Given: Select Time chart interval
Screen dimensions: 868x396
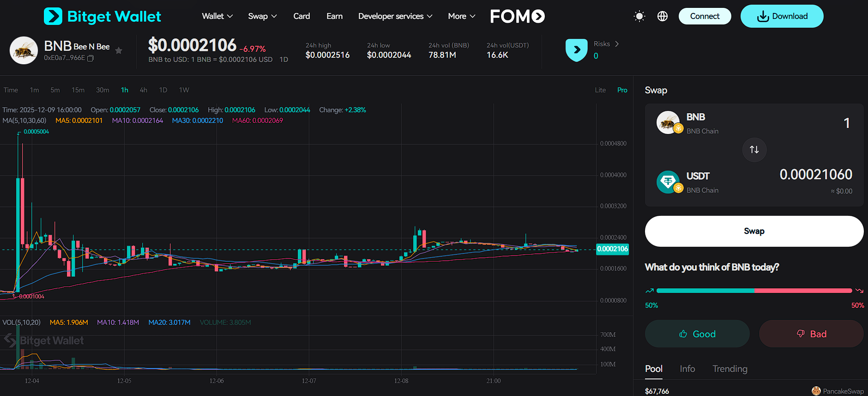Looking at the screenshot, I should 11,90.
